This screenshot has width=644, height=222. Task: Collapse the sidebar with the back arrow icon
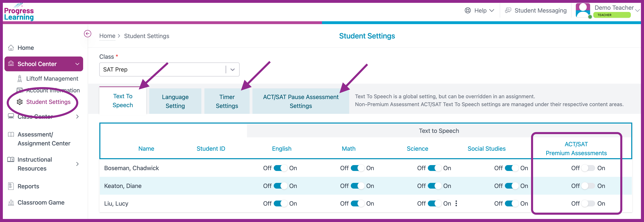(88, 34)
